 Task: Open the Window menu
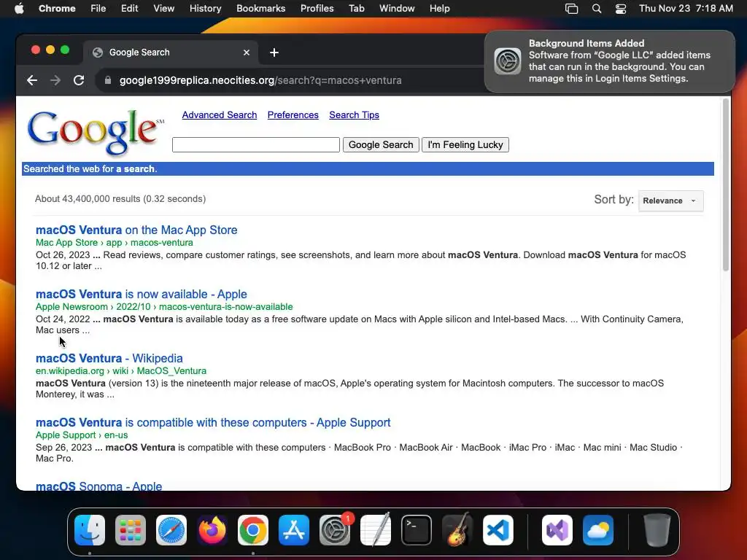click(397, 9)
